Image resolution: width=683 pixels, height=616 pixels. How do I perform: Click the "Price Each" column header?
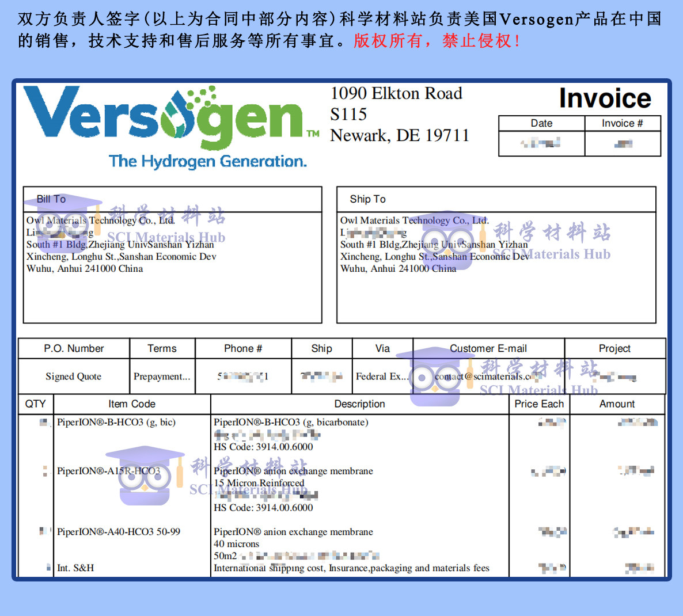coord(539,404)
